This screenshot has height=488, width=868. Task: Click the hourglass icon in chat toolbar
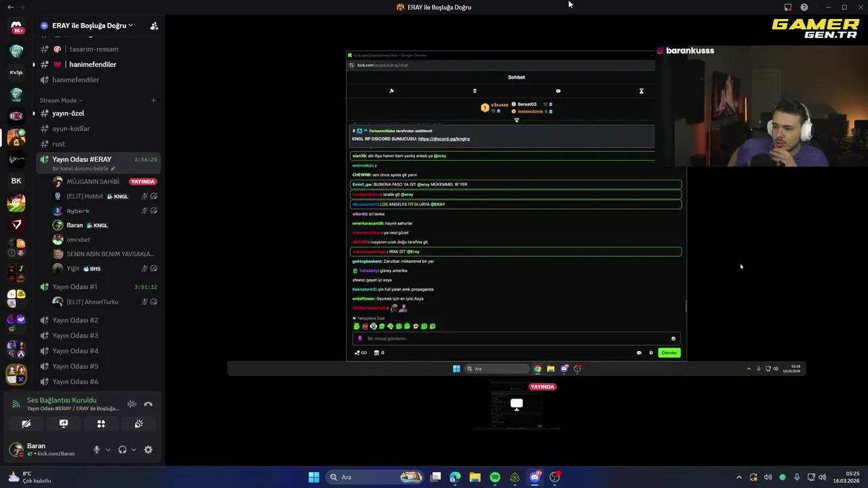click(x=641, y=91)
